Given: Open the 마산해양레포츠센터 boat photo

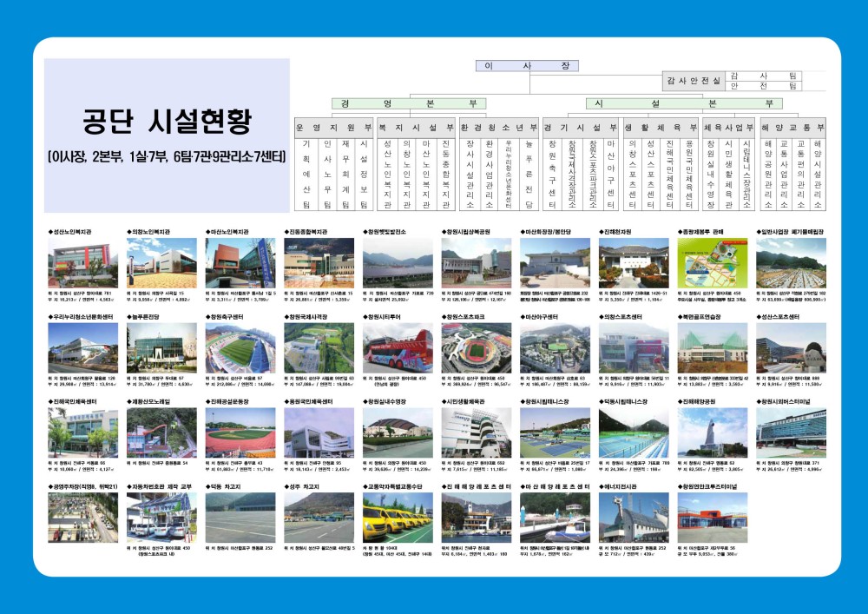Looking at the screenshot, I should 556,518.
